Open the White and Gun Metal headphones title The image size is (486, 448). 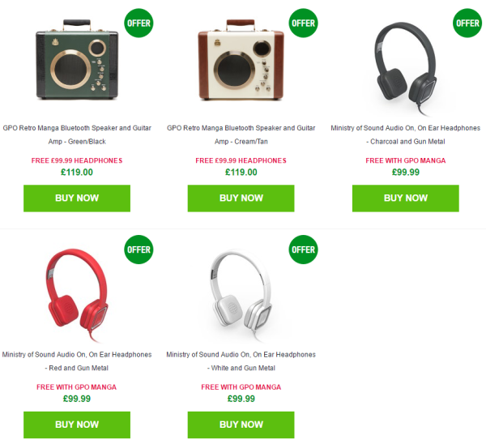tap(241, 361)
